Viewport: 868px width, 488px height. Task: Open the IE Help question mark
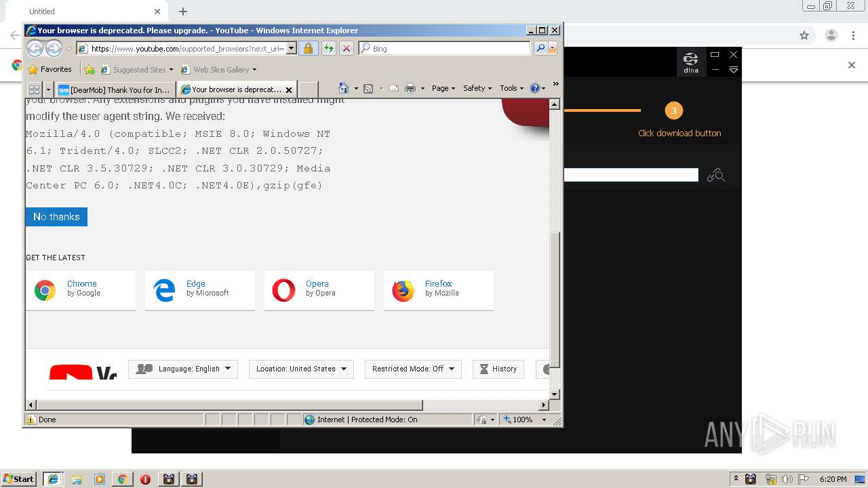click(x=534, y=88)
